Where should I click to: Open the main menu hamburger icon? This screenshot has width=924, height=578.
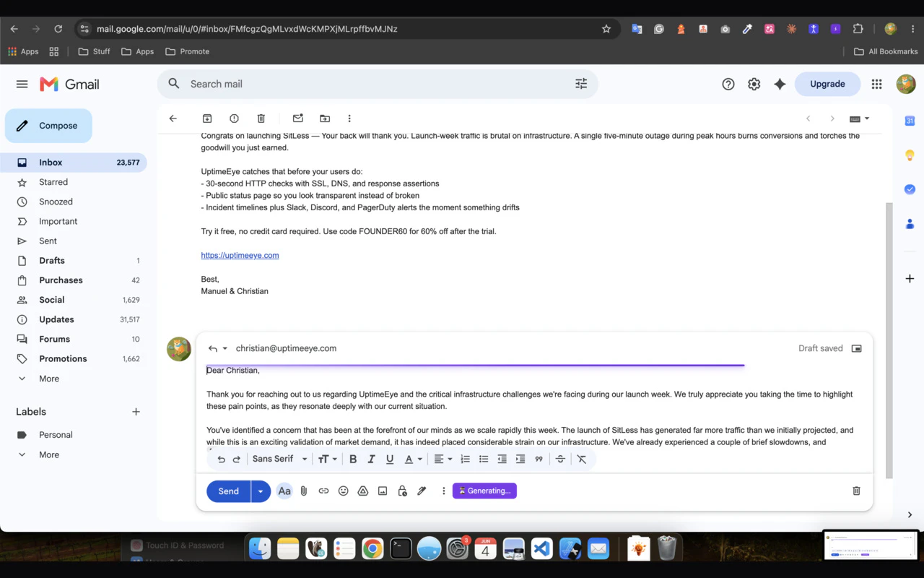tap(22, 84)
